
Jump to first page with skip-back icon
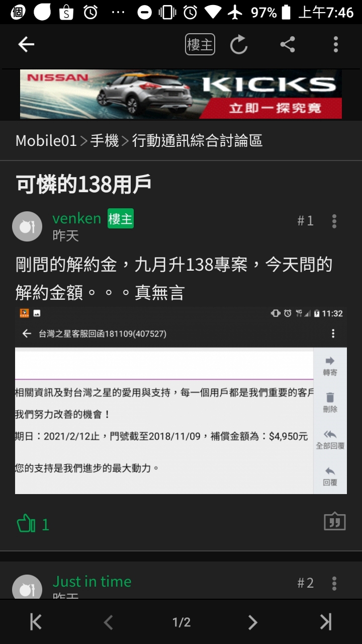pos(36,622)
